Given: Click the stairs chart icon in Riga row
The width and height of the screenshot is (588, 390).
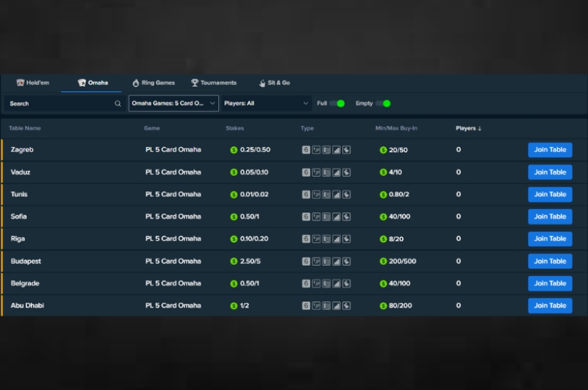Looking at the screenshot, I should click(x=337, y=239).
